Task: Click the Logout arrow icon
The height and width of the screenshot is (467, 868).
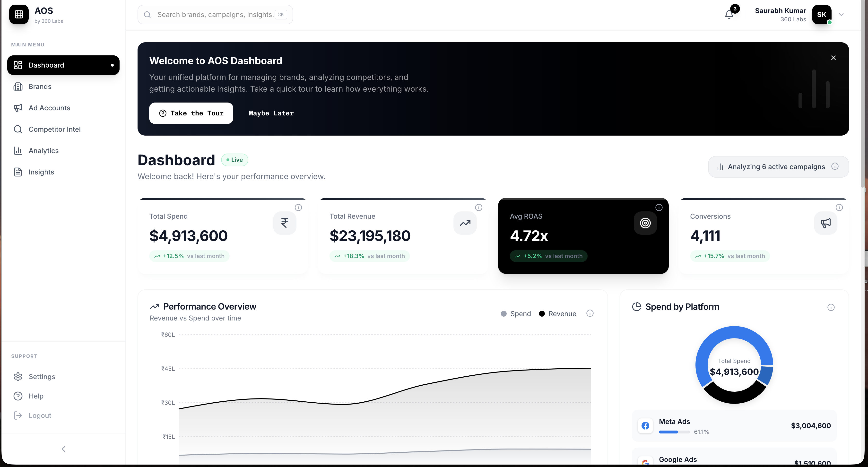Action: point(18,416)
